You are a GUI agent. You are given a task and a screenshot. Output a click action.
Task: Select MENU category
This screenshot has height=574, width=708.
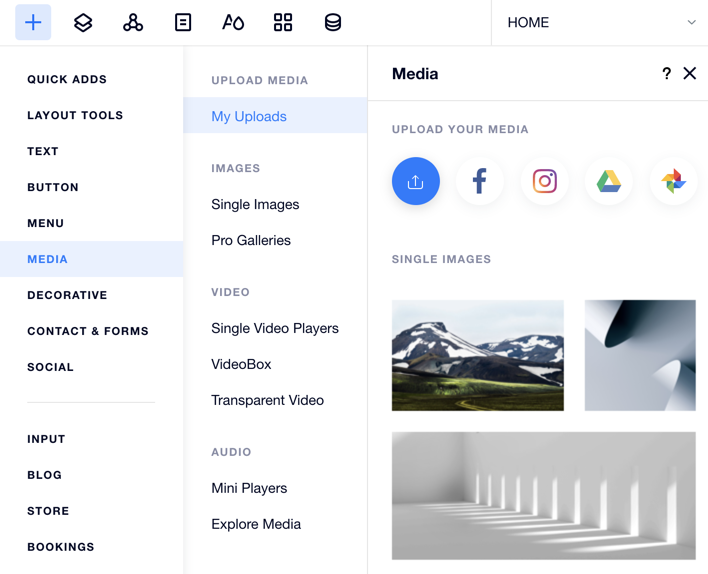tap(46, 223)
